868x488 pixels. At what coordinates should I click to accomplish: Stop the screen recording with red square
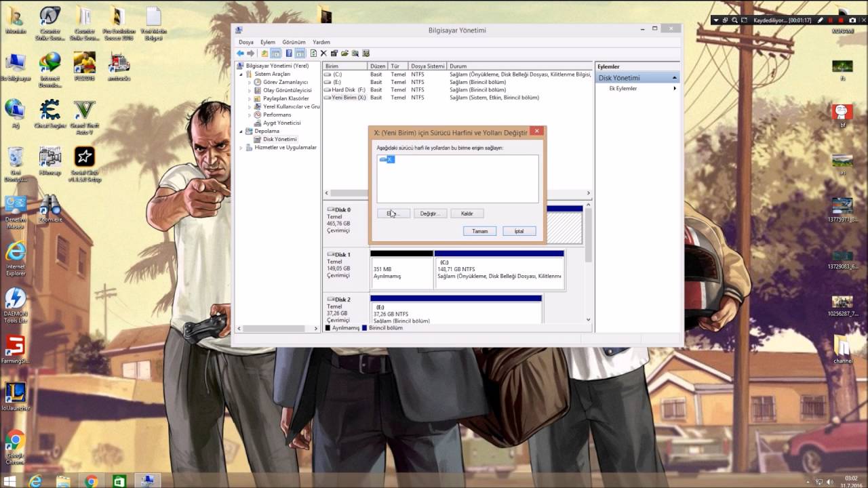coord(841,20)
